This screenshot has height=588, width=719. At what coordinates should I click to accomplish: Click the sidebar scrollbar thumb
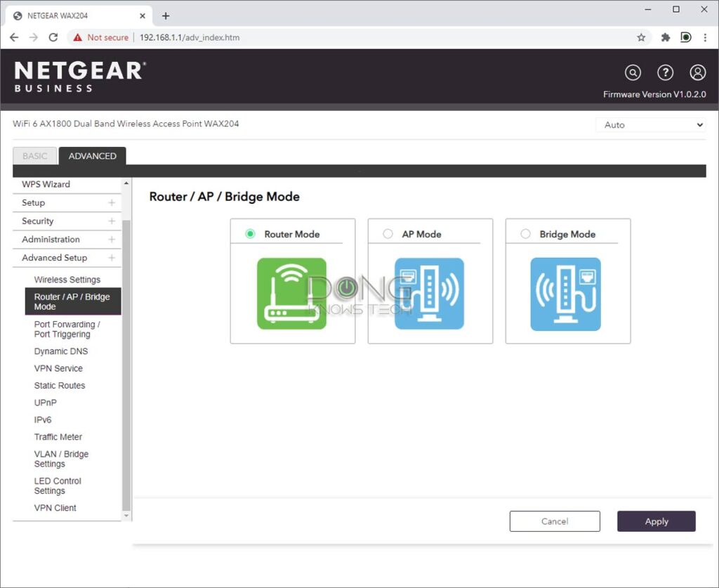(x=126, y=365)
